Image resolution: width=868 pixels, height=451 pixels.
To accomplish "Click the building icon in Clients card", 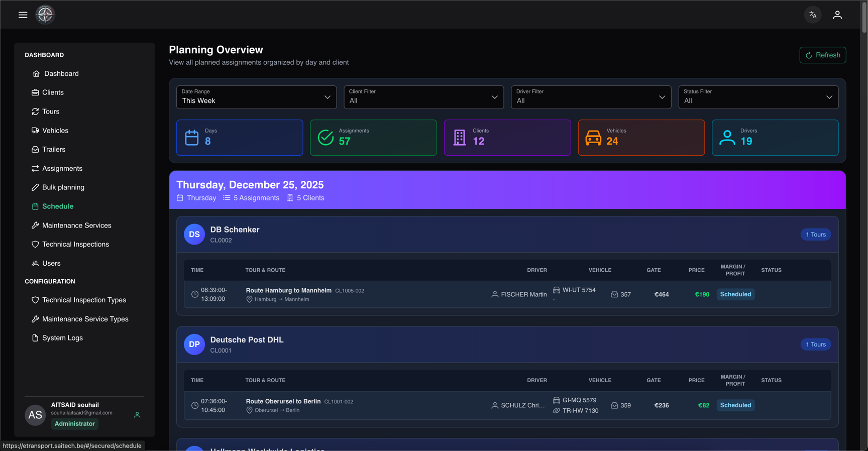I will click(x=460, y=138).
